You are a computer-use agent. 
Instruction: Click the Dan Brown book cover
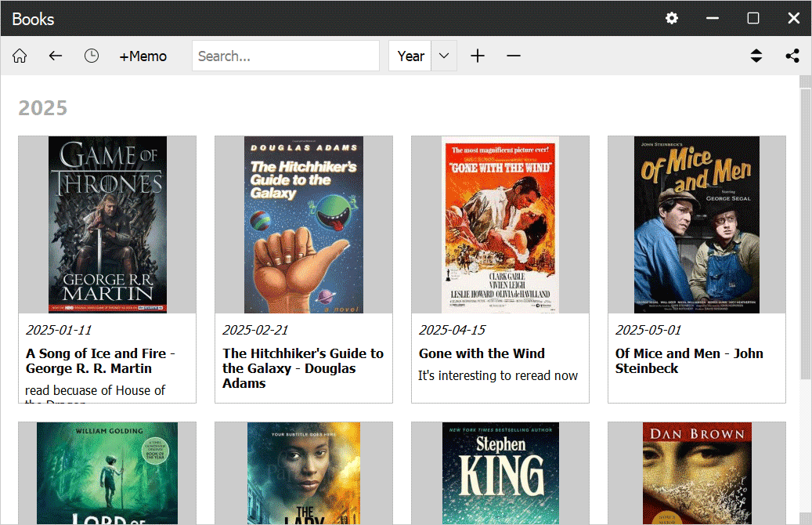pos(697,472)
